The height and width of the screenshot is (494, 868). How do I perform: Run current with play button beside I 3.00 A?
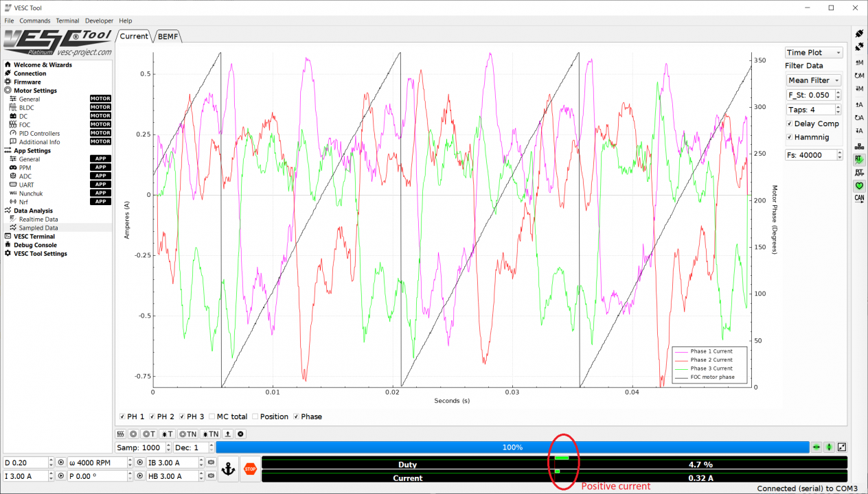(60, 475)
